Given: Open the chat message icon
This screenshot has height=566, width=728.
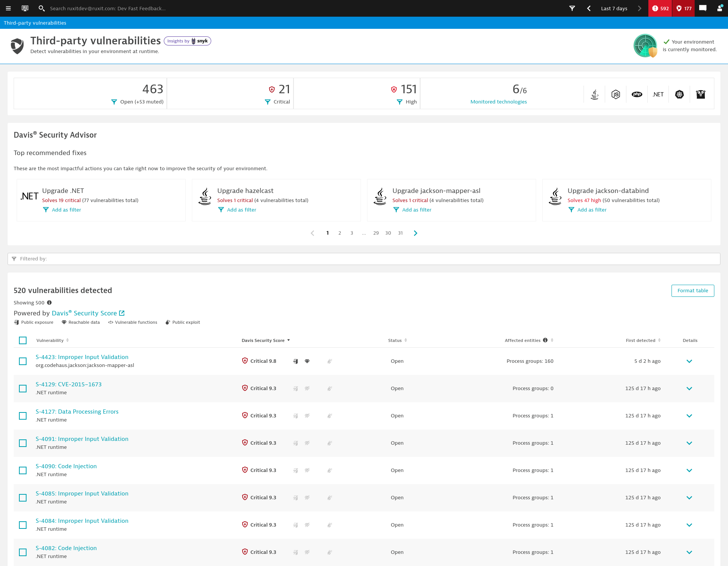Looking at the screenshot, I should click(x=703, y=8).
